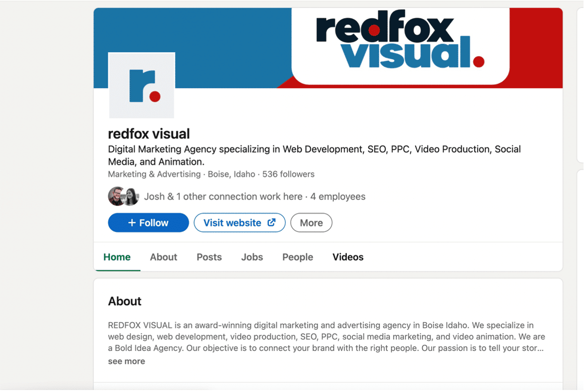
Task: Open the More options dropdown
Action: point(311,223)
